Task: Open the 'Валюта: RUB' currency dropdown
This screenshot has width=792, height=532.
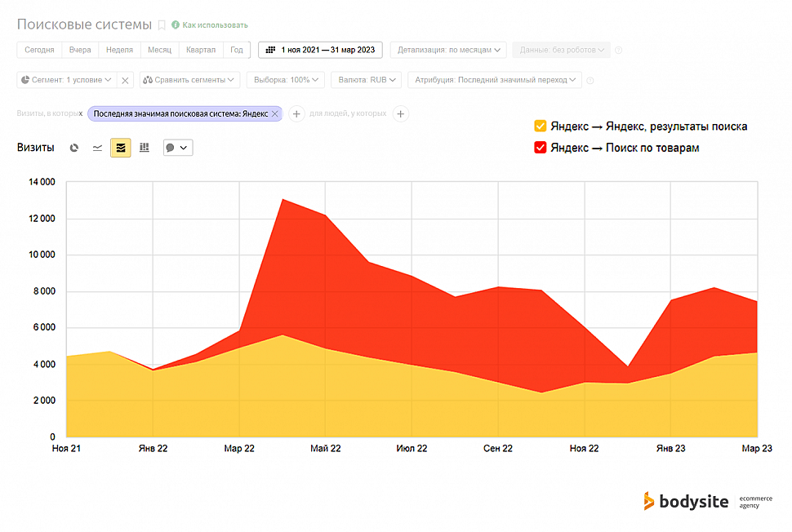Action: pyautogui.click(x=367, y=80)
